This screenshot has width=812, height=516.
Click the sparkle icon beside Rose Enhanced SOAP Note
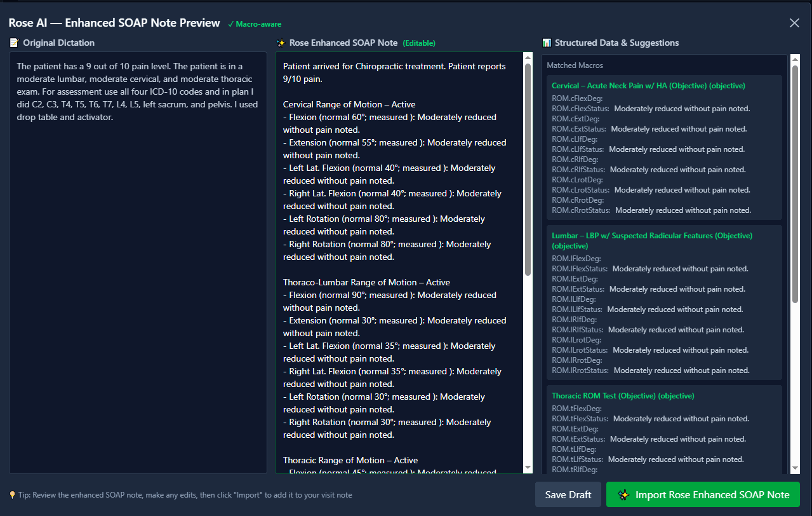click(x=281, y=43)
